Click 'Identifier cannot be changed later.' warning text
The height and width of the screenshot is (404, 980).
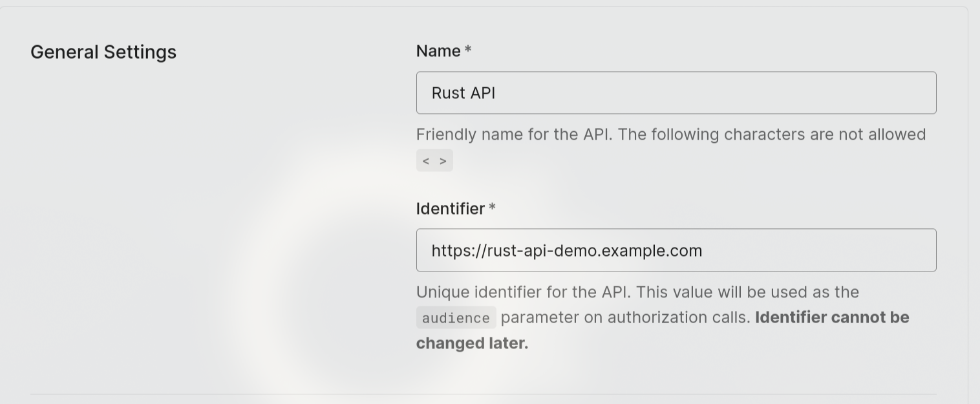[663, 330]
